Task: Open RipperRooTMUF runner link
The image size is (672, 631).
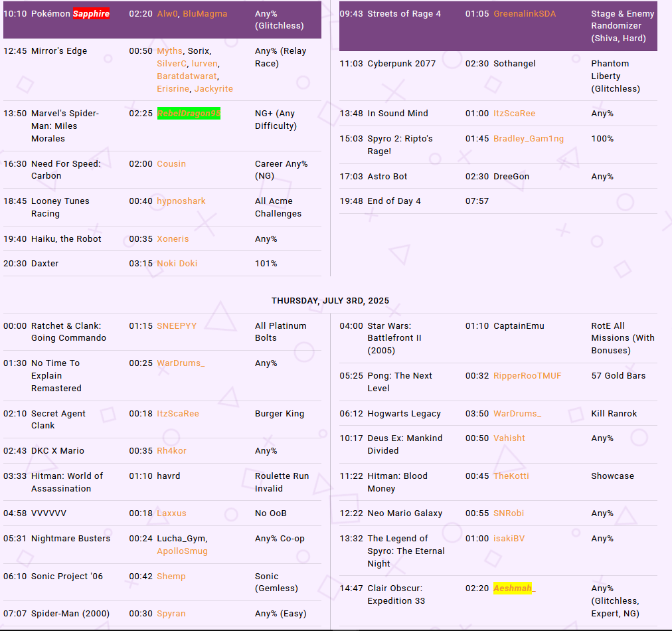Action: pos(527,376)
